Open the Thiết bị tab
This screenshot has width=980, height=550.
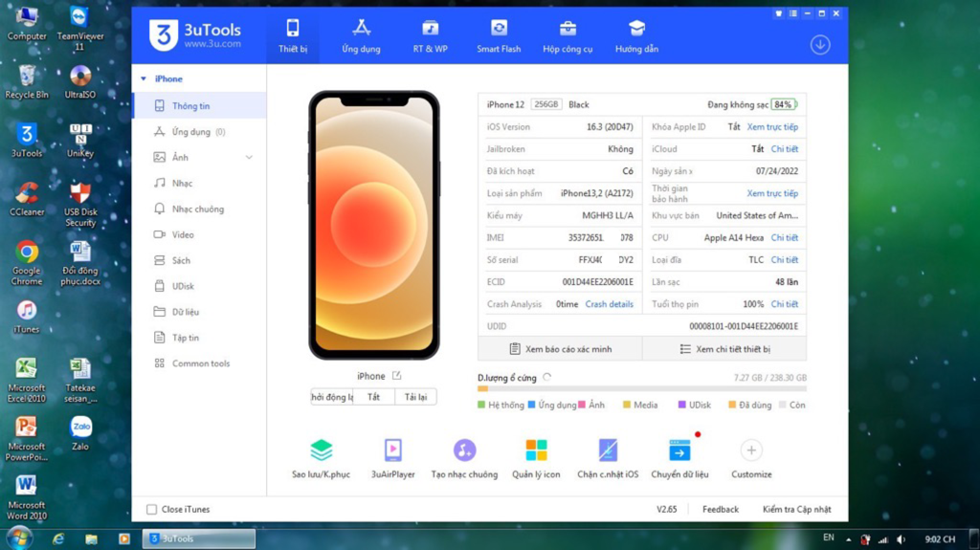click(293, 36)
